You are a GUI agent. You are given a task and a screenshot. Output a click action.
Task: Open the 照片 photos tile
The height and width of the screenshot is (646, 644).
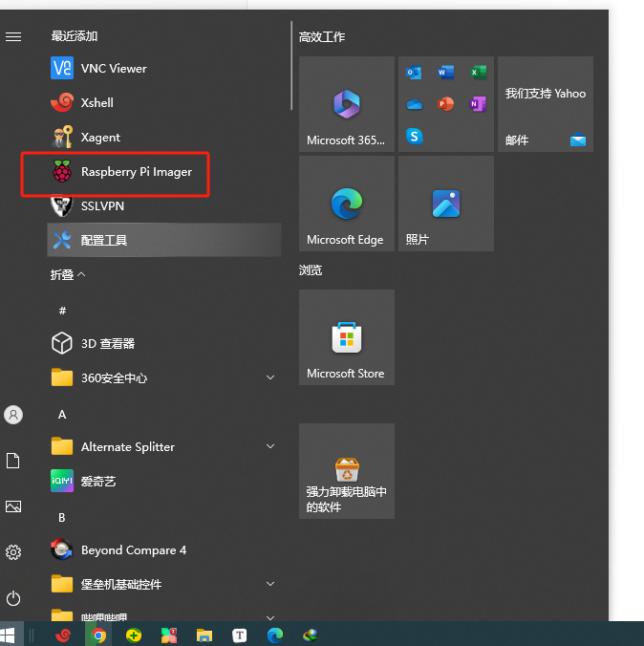[x=445, y=205]
